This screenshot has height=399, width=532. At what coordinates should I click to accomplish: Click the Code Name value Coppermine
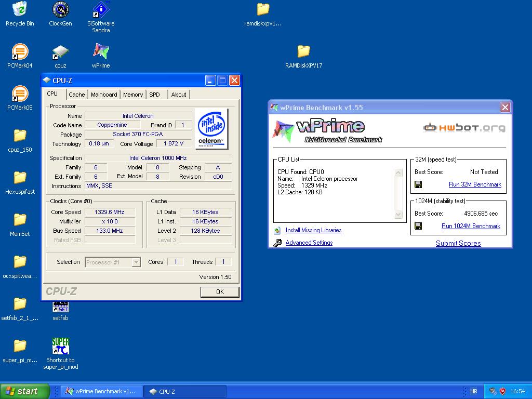[x=112, y=125]
